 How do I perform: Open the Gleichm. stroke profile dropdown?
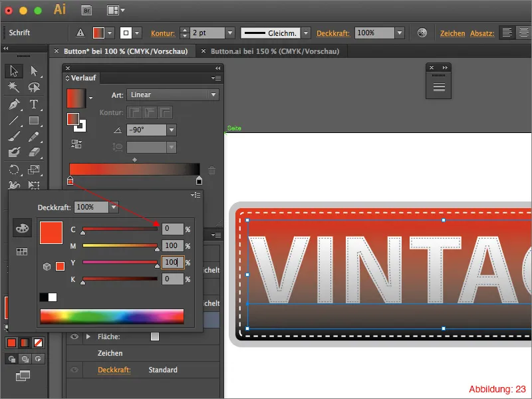coord(306,33)
